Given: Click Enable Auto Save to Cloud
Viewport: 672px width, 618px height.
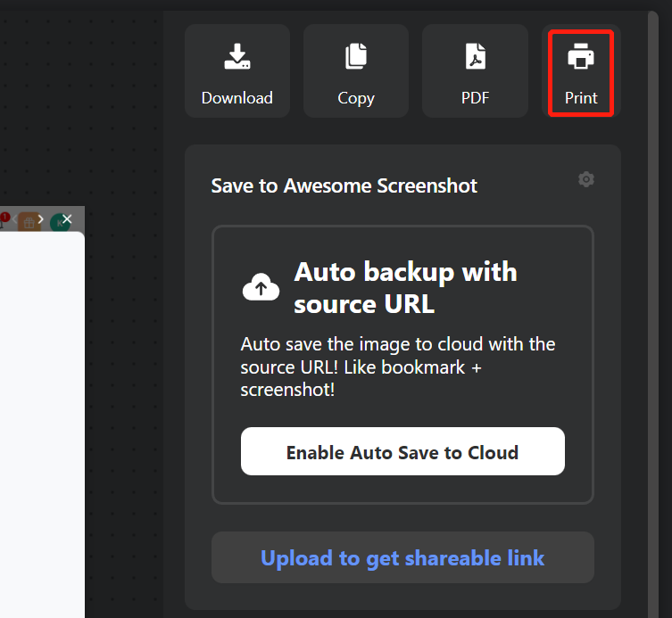Looking at the screenshot, I should [x=402, y=451].
